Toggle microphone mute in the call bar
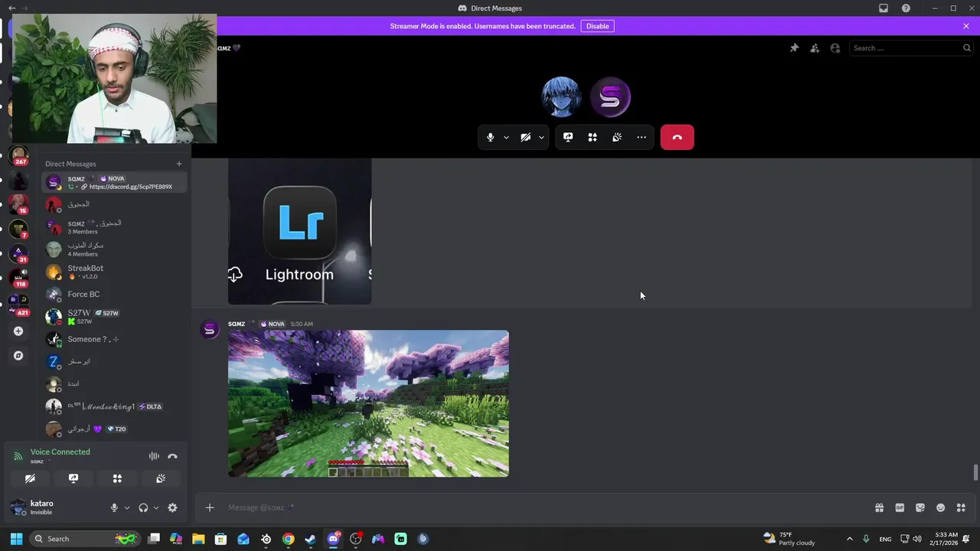 (x=490, y=137)
